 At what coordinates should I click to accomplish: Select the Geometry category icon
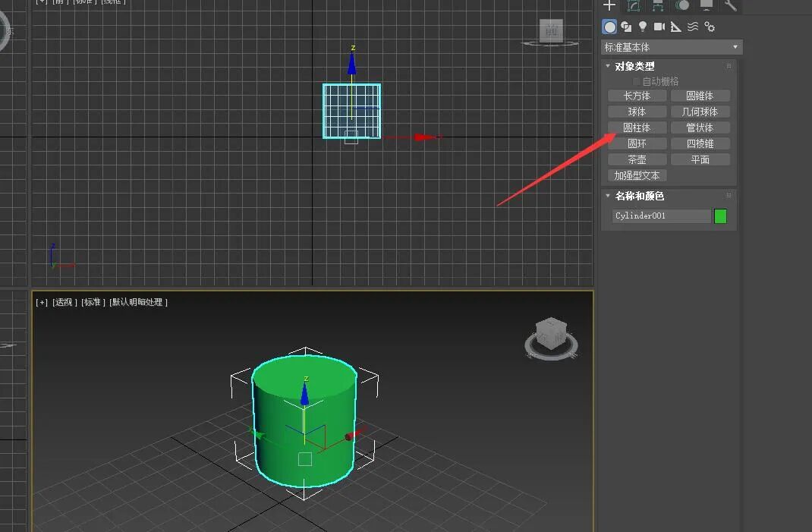pos(610,27)
